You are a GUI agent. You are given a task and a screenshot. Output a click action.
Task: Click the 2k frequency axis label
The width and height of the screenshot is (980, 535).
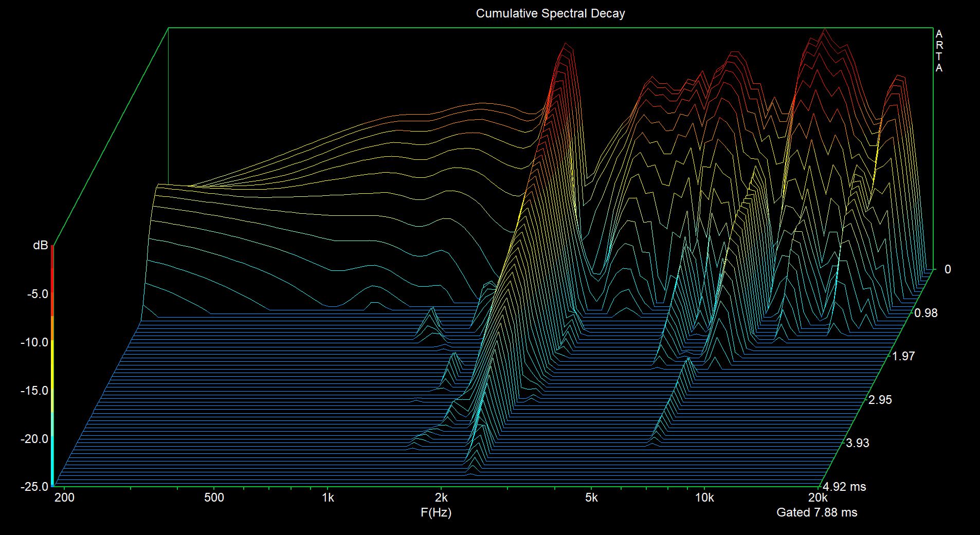click(x=441, y=497)
